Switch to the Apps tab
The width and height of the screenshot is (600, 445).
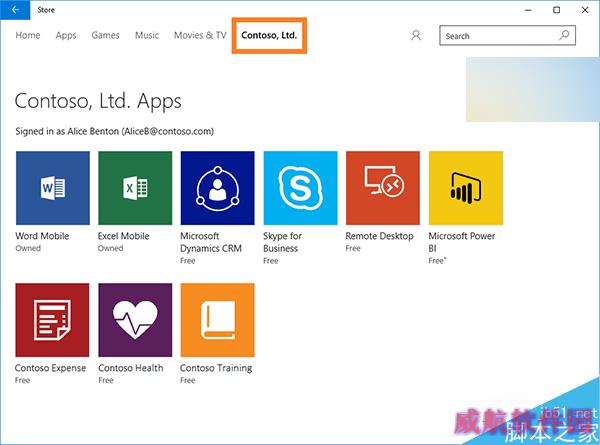[66, 36]
